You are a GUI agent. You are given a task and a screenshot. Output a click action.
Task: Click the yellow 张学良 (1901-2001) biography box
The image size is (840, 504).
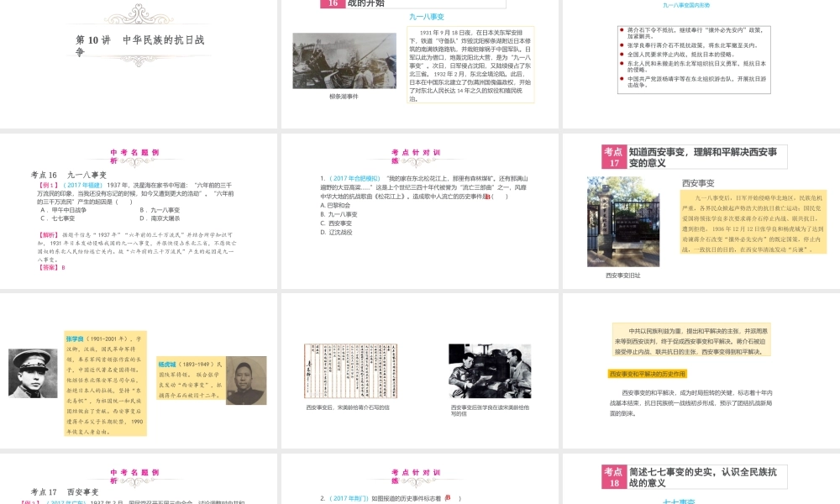click(x=105, y=384)
